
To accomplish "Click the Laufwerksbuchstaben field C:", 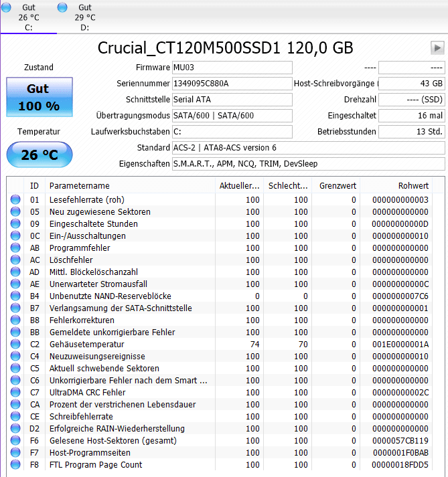I will pos(232,132).
